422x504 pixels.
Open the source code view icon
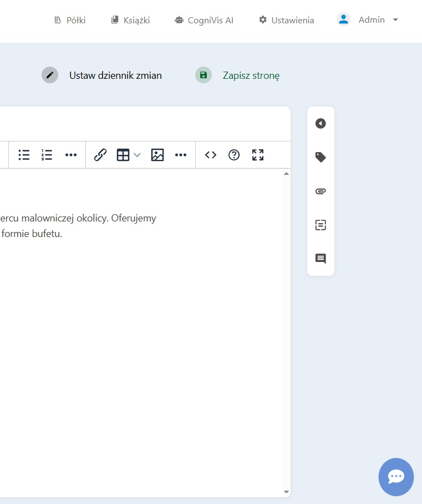point(211,155)
